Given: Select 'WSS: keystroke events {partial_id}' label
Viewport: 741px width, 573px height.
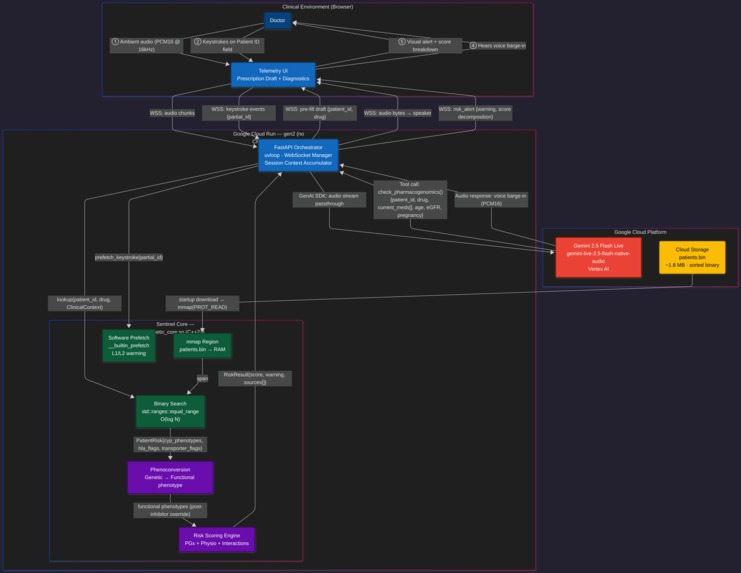Looking at the screenshot, I should pyautogui.click(x=238, y=113).
